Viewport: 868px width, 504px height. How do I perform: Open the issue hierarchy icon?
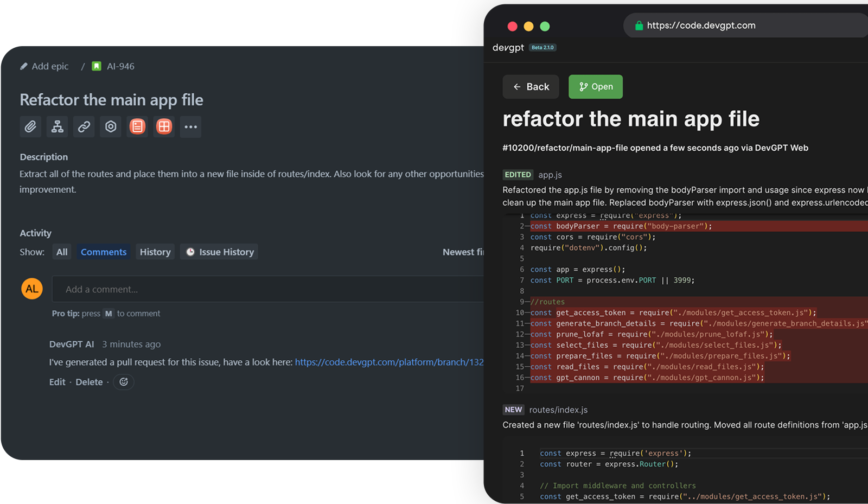pyautogui.click(x=57, y=126)
